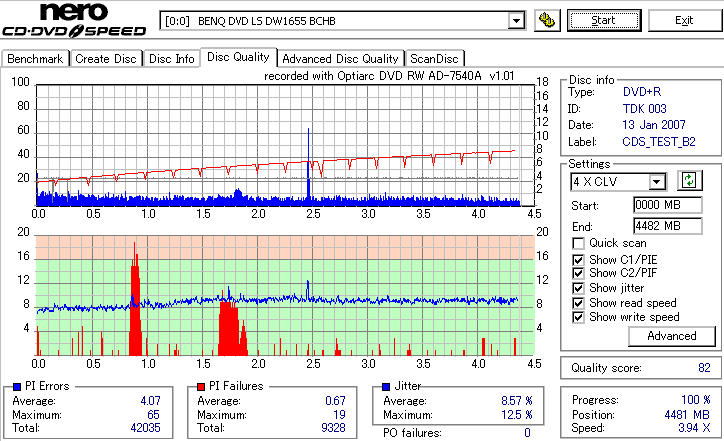Click the blue Jitter legend square
Image resolution: width=724 pixels, height=441 pixels.
pos(386,387)
